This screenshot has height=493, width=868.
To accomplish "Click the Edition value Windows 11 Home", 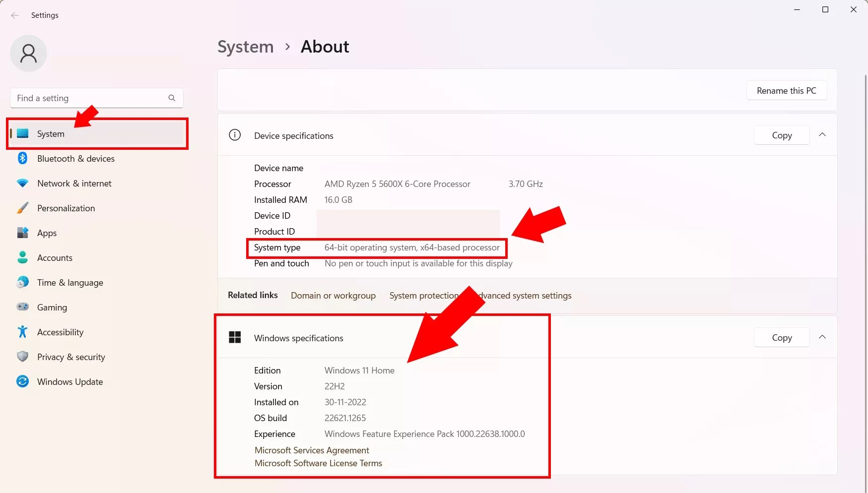I will coord(359,370).
